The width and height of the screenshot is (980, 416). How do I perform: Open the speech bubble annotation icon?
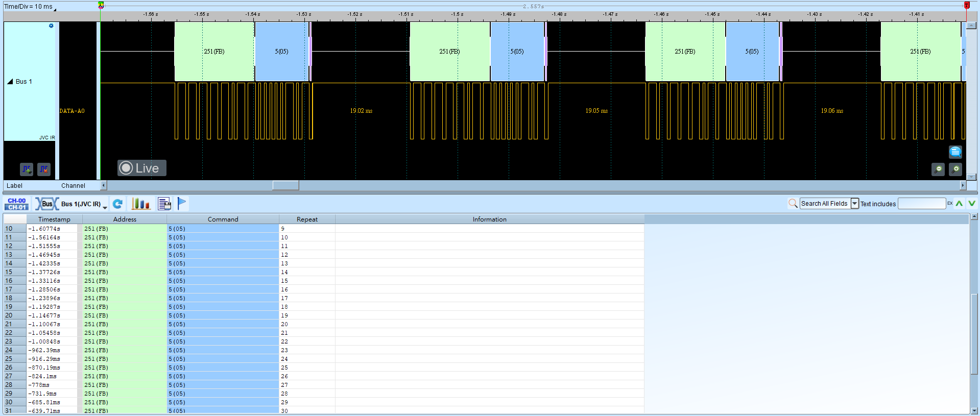[955, 152]
